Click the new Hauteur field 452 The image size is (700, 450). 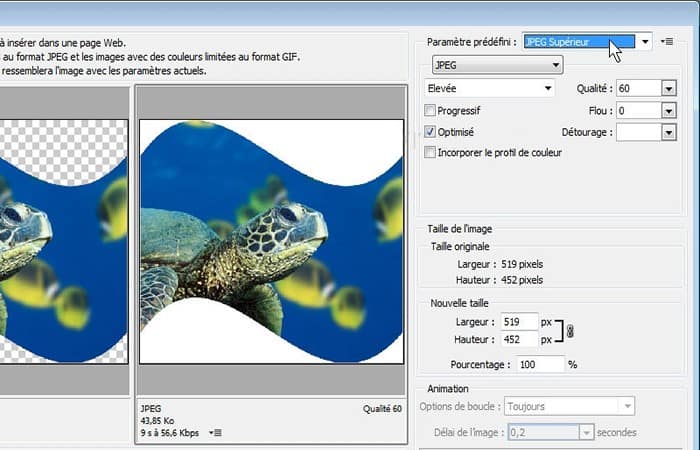pyautogui.click(x=519, y=340)
